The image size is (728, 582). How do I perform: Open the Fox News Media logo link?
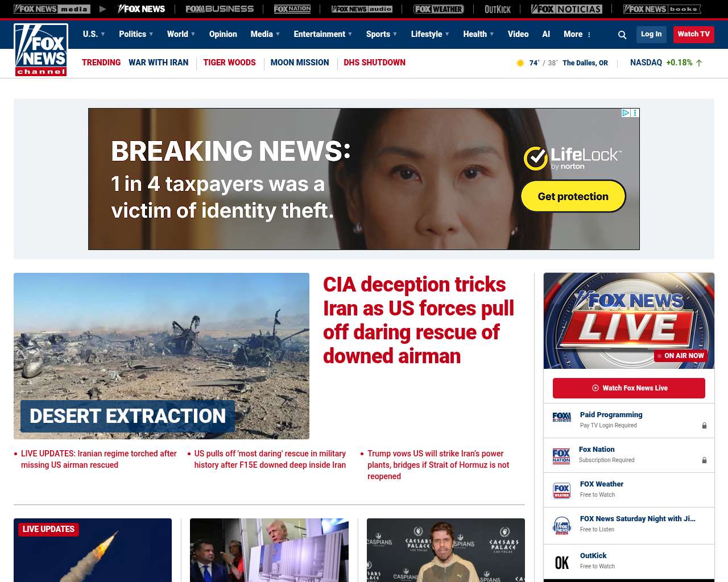point(52,9)
